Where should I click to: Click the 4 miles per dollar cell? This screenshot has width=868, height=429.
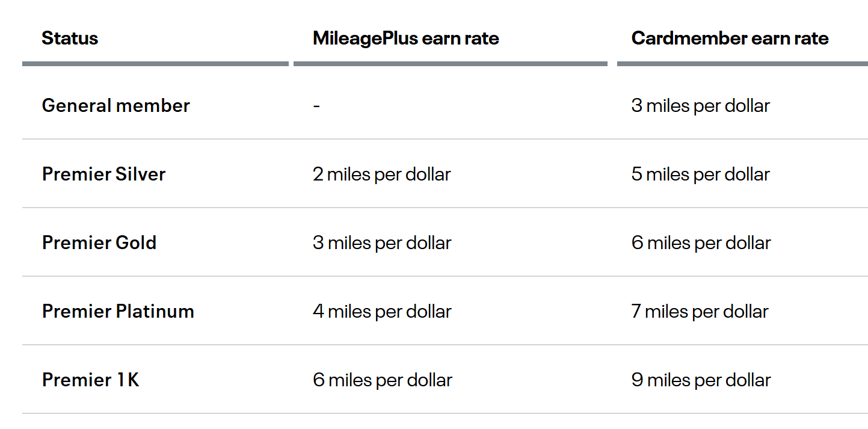[x=382, y=312]
